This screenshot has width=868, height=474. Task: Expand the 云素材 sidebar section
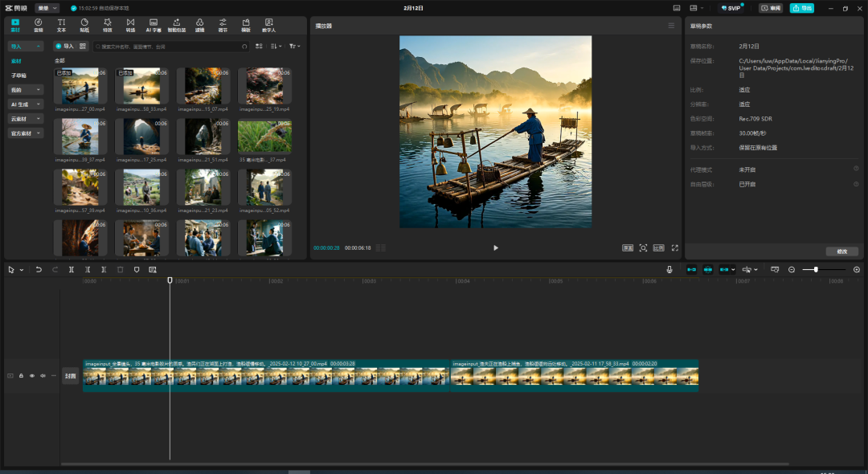26,118
